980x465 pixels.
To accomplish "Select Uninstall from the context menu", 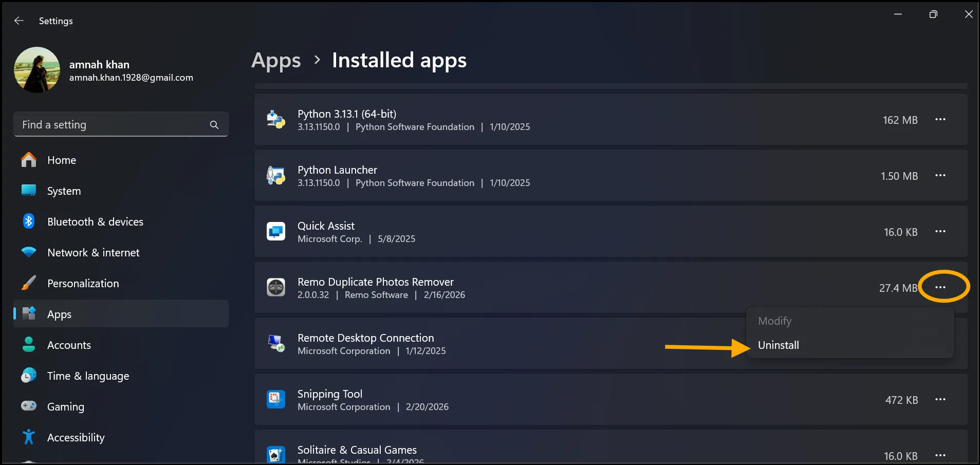I will point(778,345).
